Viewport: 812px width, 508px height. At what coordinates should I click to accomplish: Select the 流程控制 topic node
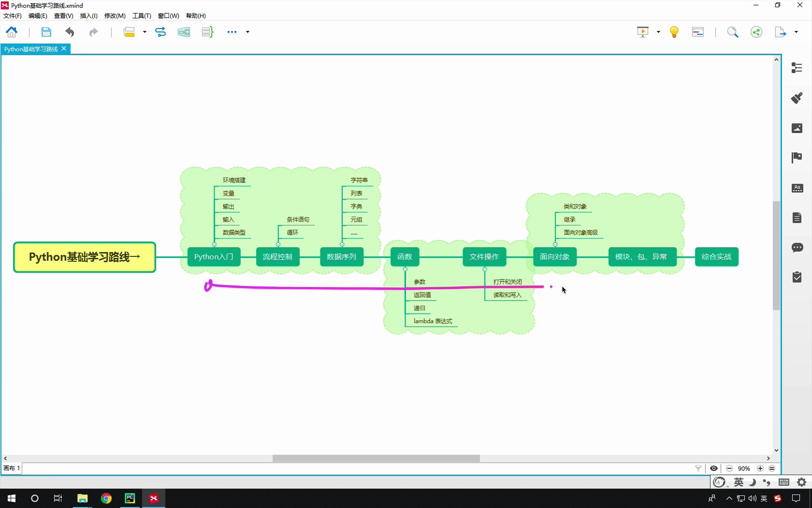[277, 257]
